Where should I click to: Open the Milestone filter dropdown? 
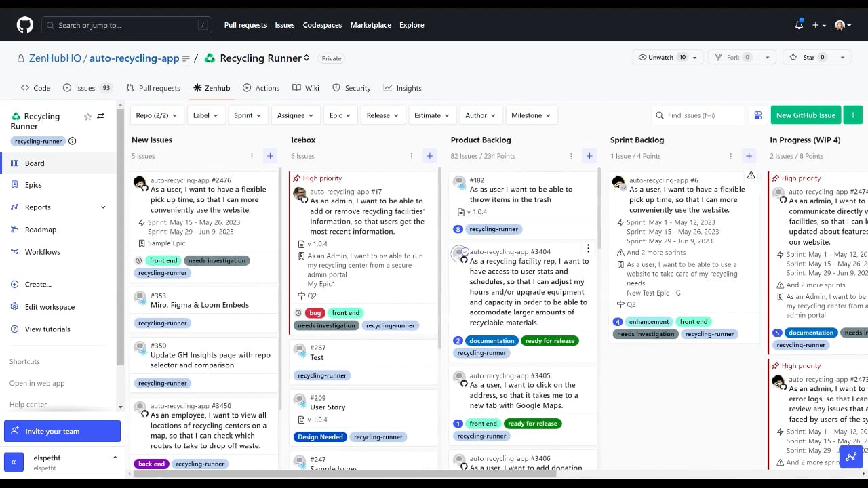click(530, 115)
